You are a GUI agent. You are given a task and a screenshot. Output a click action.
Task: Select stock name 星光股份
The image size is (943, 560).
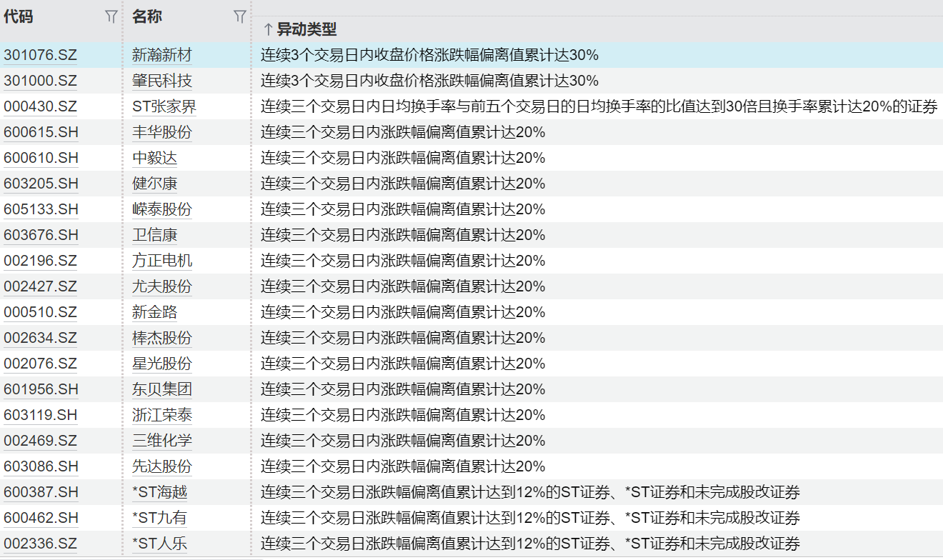click(x=162, y=364)
